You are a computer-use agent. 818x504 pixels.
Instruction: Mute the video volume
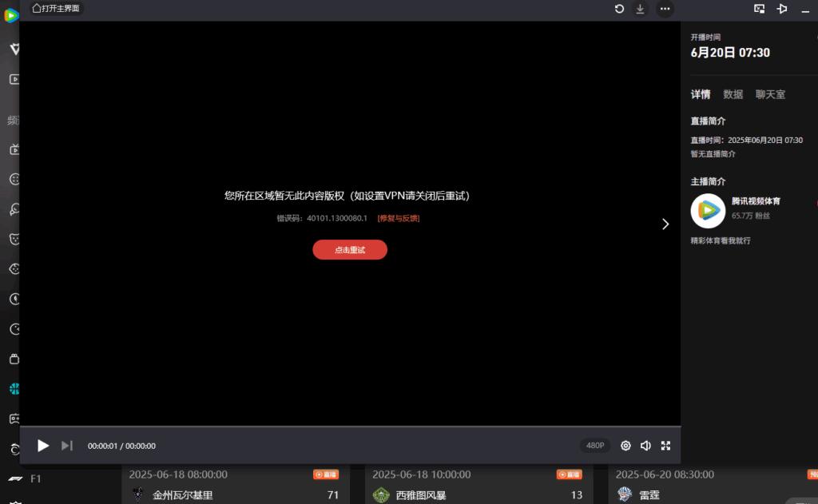coord(645,446)
